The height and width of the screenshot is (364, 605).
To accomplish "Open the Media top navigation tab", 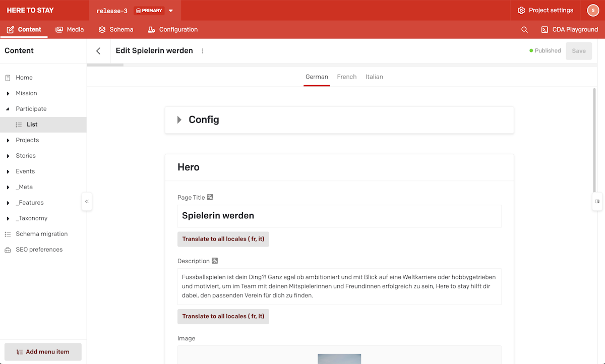I will tap(70, 30).
